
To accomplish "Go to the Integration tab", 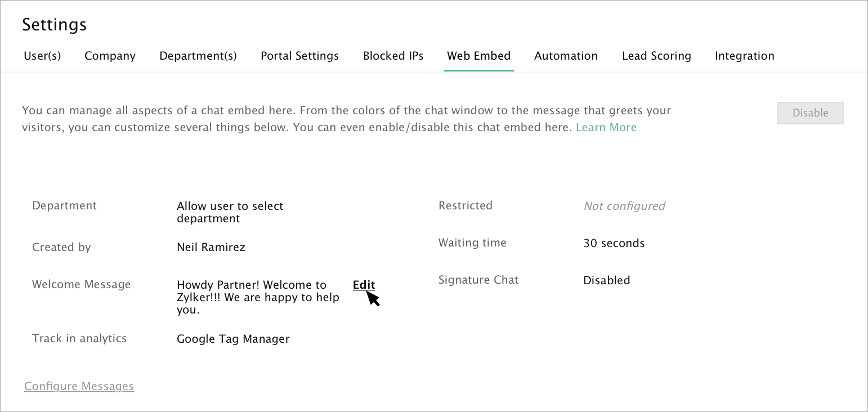I will pyautogui.click(x=744, y=56).
